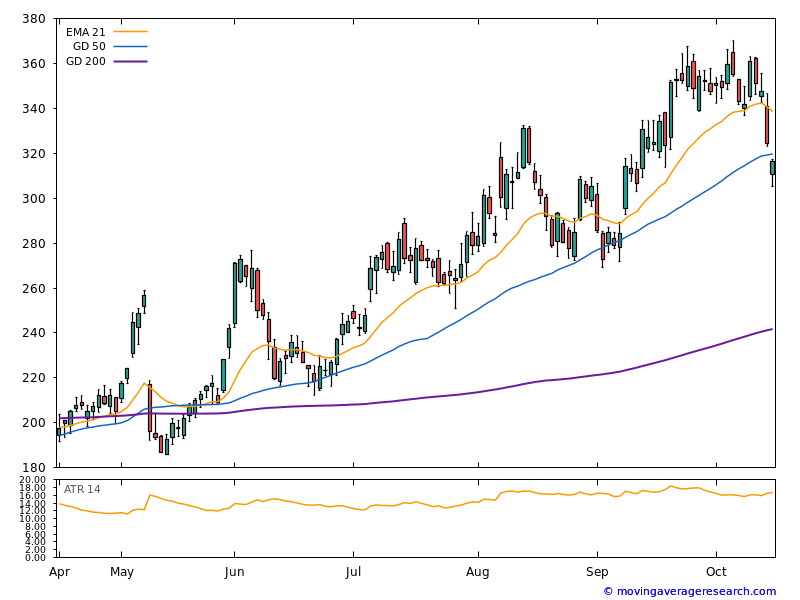Click the 20.00 ATR axis label
Viewport: 800px width, 600px height.
[33, 480]
